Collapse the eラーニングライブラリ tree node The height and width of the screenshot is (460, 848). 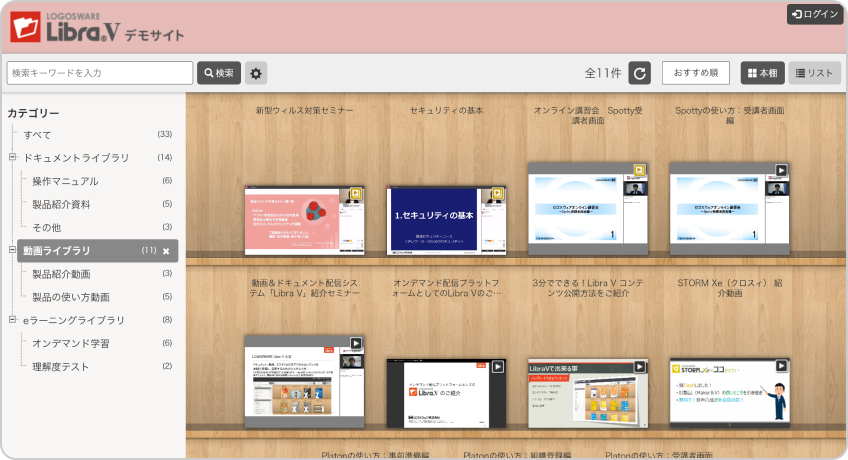pos(12,319)
